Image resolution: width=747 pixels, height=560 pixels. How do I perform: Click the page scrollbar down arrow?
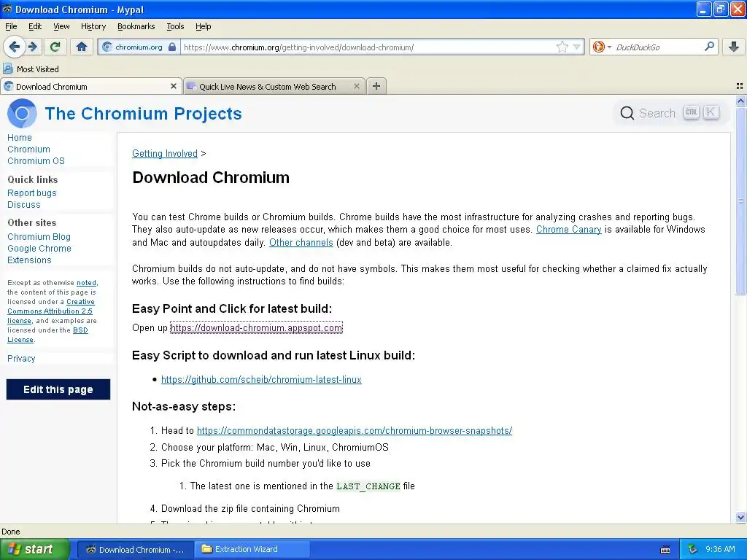click(x=740, y=518)
